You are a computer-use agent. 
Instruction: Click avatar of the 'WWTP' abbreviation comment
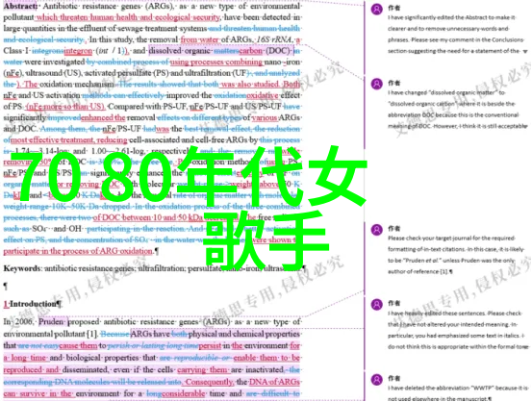pyautogui.click(x=376, y=379)
